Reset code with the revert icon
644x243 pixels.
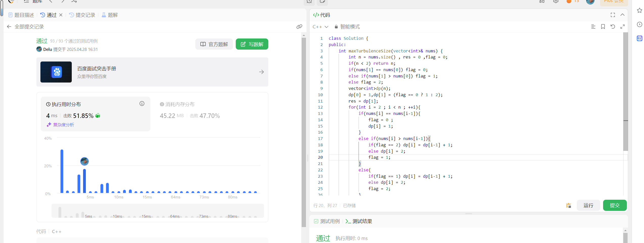tap(613, 27)
